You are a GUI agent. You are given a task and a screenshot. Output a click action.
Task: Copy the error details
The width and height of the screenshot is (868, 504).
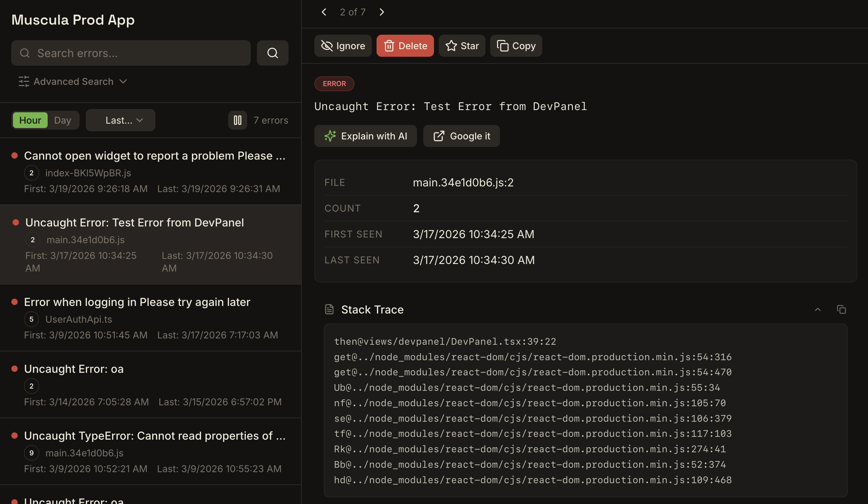click(516, 45)
